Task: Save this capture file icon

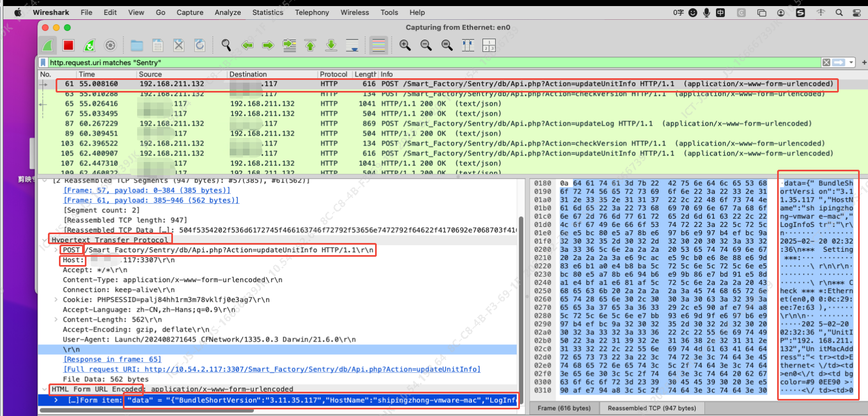Action: click(x=158, y=45)
